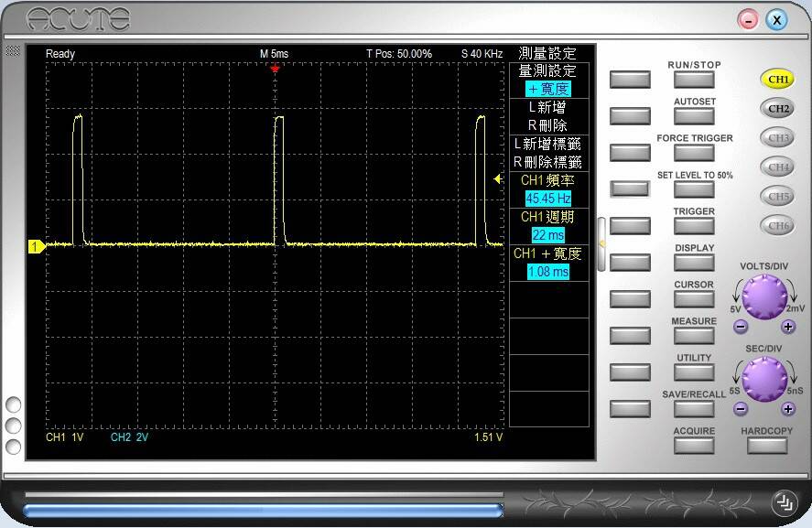Open the MEASURE menu button

(x=694, y=336)
